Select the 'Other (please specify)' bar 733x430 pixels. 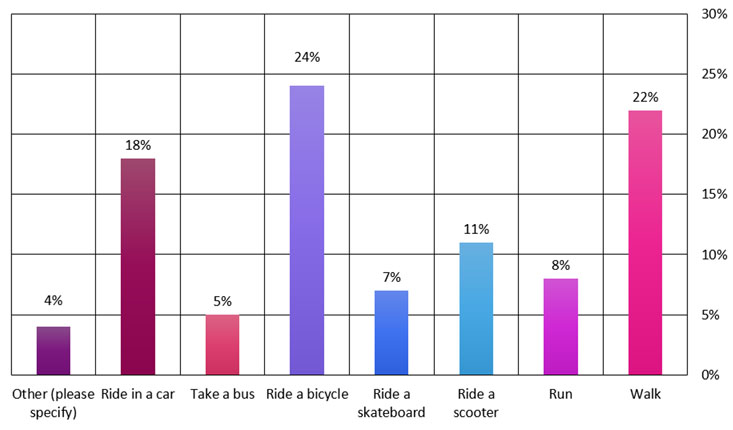(53, 350)
